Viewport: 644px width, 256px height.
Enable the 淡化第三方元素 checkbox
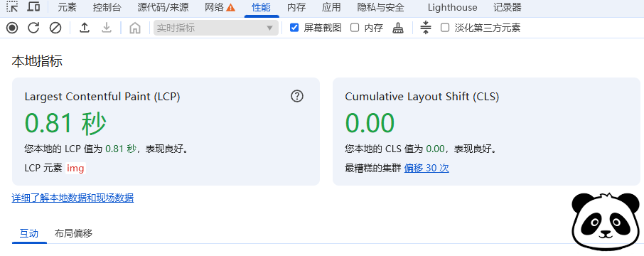(x=445, y=28)
